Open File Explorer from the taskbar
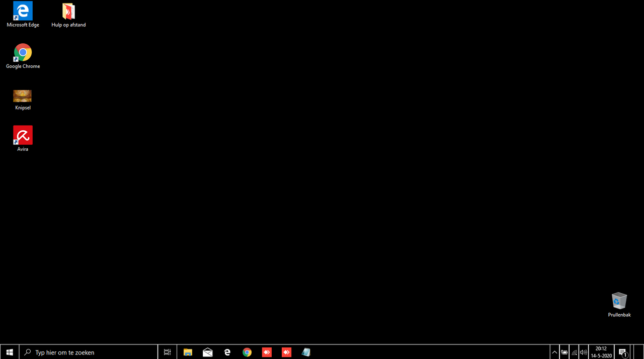The height and width of the screenshot is (359, 644). 188,352
